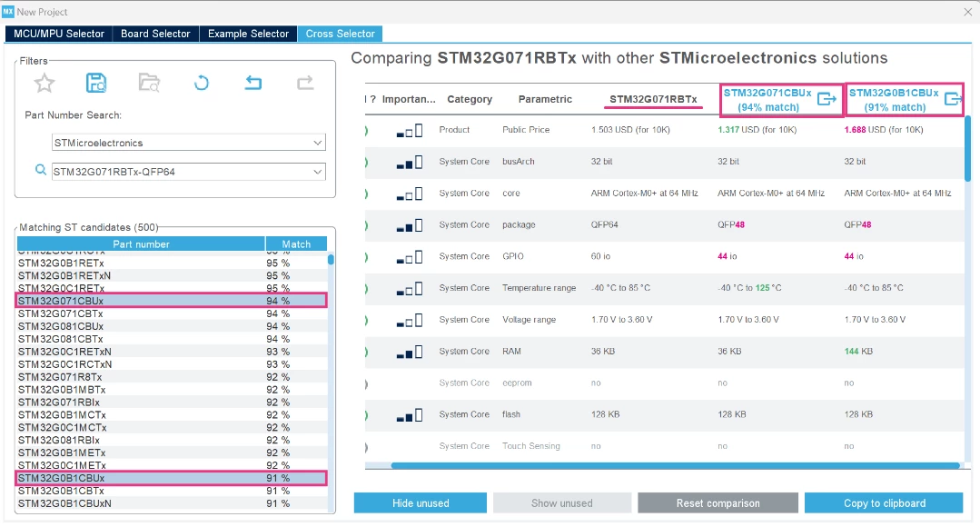Toggle the Public Price row's left-edge marker
The image size is (980, 527).
[367, 131]
